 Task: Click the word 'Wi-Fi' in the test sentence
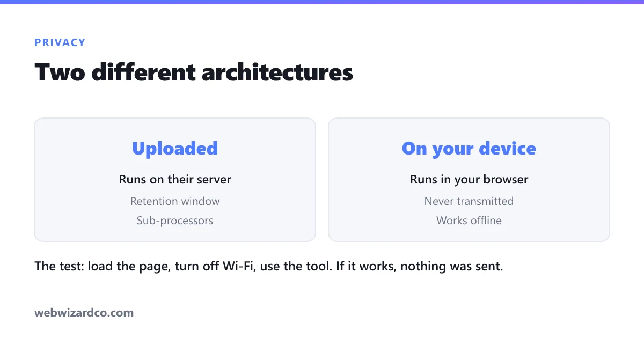(x=237, y=266)
